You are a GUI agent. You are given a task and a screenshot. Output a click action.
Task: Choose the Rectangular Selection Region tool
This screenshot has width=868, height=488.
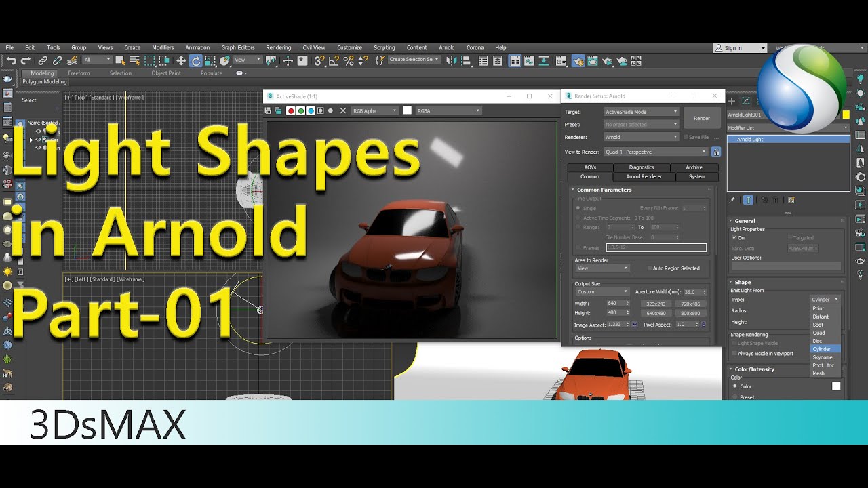tap(149, 61)
